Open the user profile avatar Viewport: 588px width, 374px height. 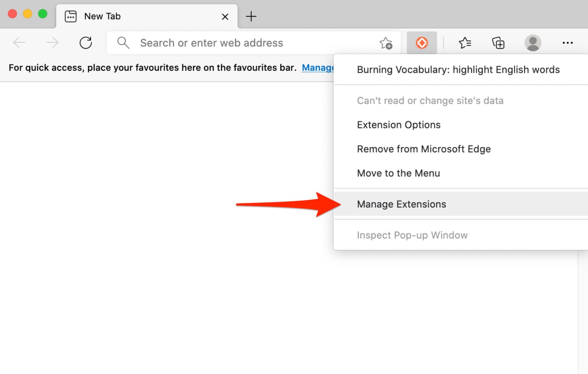tap(533, 43)
